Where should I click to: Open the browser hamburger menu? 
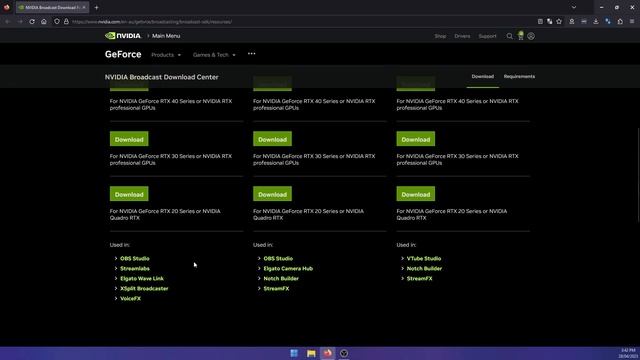point(632,22)
